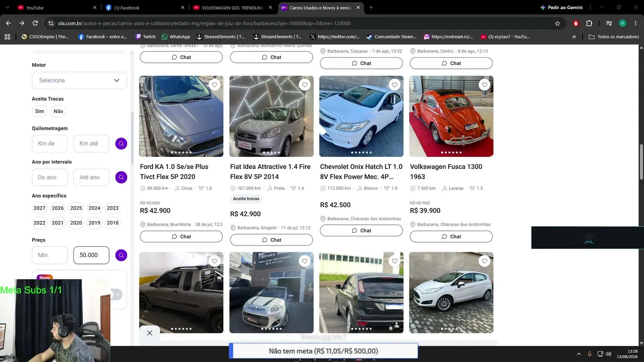Image resolution: width=644 pixels, height=362 pixels.
Task: Click the microphone icon in the system tray
Action: click(590, 354)
